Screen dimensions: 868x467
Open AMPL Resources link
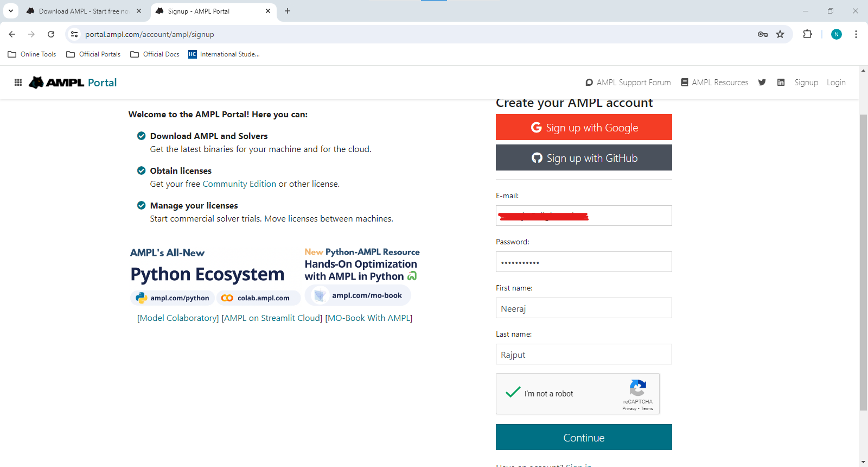[x=714, y=83]
